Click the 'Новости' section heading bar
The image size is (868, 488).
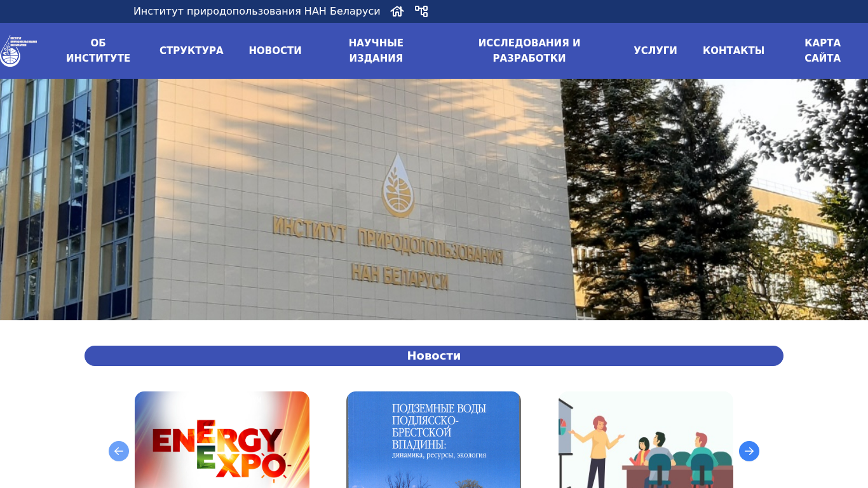coord(434,356)
